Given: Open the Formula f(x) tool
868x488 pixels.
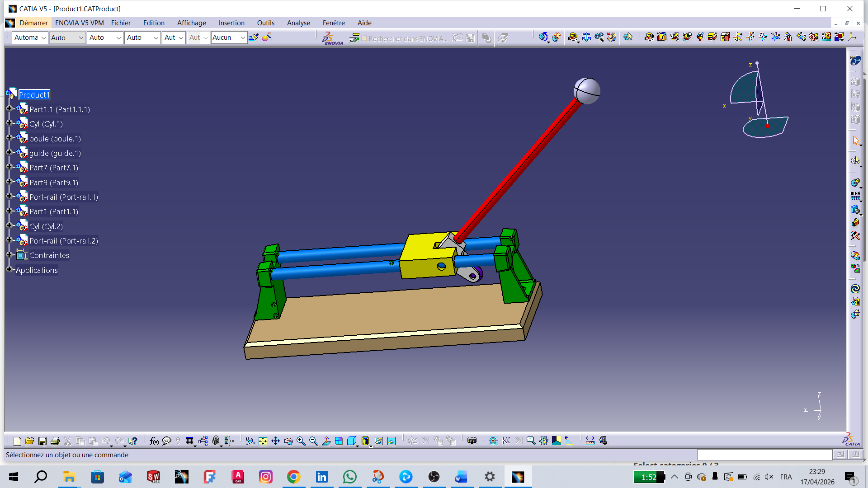Looking at the screenshot, I should [154, 441].
